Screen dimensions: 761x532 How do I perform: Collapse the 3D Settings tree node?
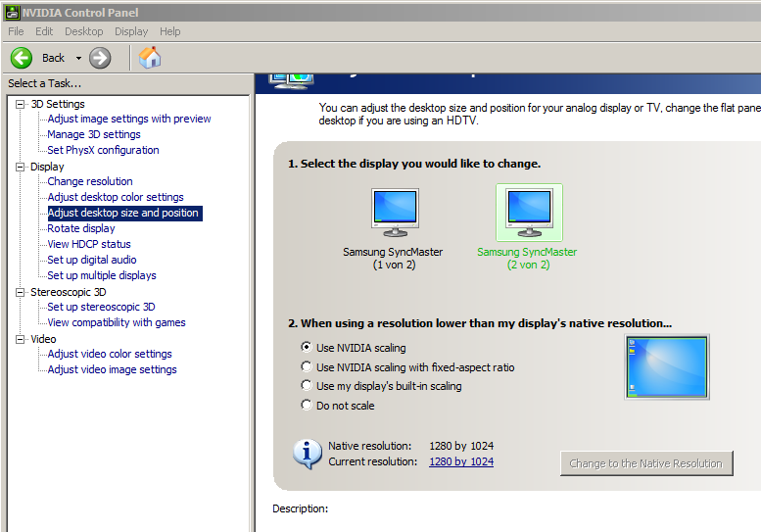(x=20, y=104)
